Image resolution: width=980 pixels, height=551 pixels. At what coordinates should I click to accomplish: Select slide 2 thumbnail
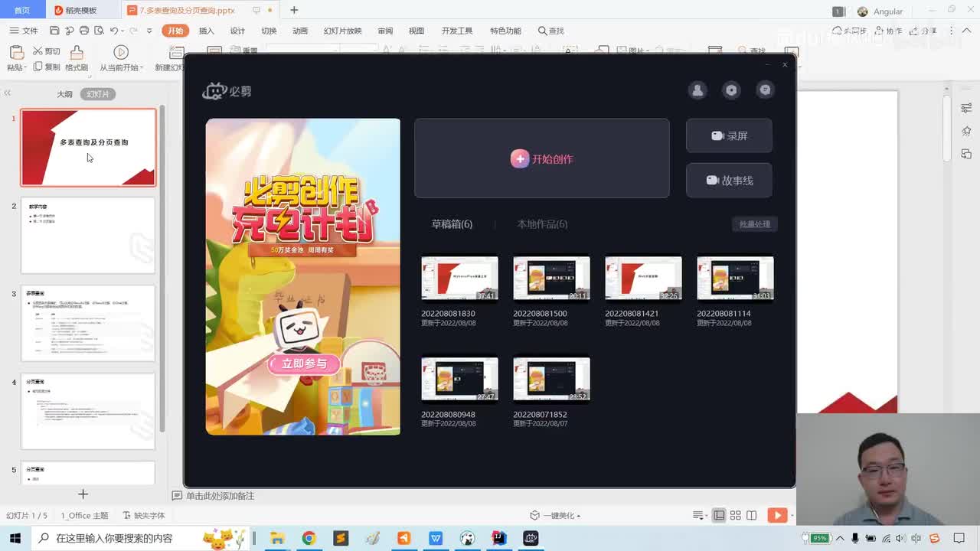88,235
